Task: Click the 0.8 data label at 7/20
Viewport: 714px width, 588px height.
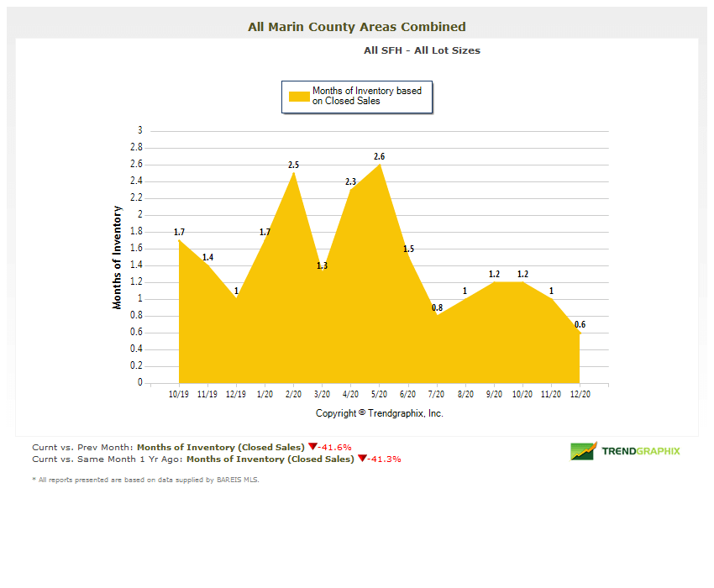Action: (x=437, y=308)
